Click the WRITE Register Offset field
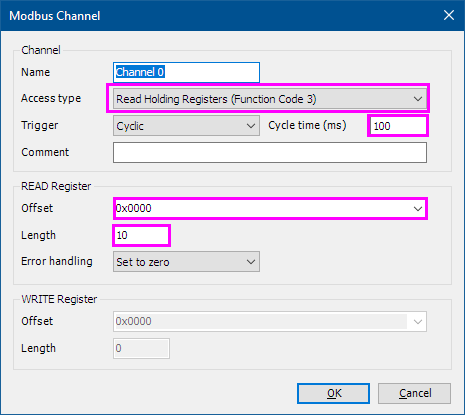Image resolution: width=465 pixels, height=415 pixels. pos(260,321)
